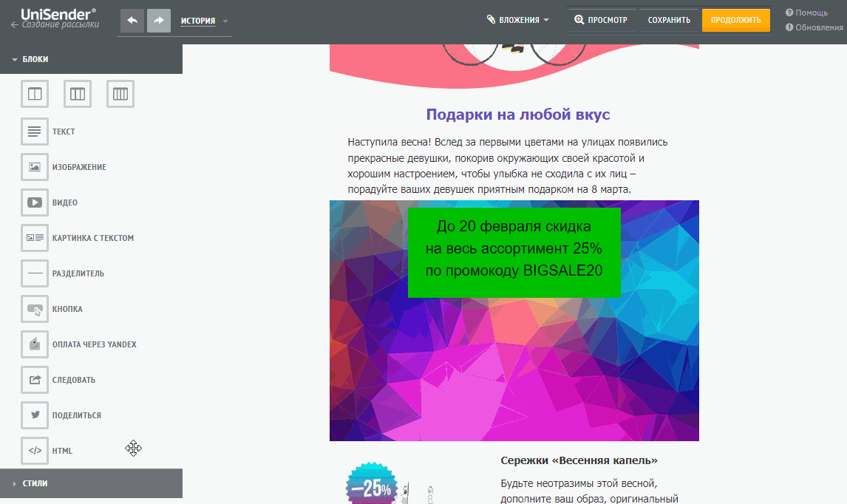Click the text Будьте неотразимы этой весной
The height and width of the screenshot is (504, 847).
pyautogui.click(x=579, y=483)
